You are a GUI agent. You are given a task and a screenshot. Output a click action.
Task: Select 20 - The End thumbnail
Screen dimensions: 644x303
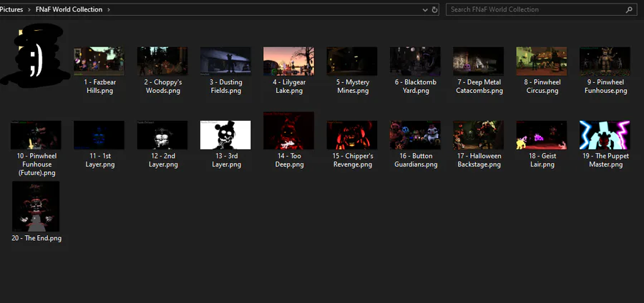click(36, 207)
